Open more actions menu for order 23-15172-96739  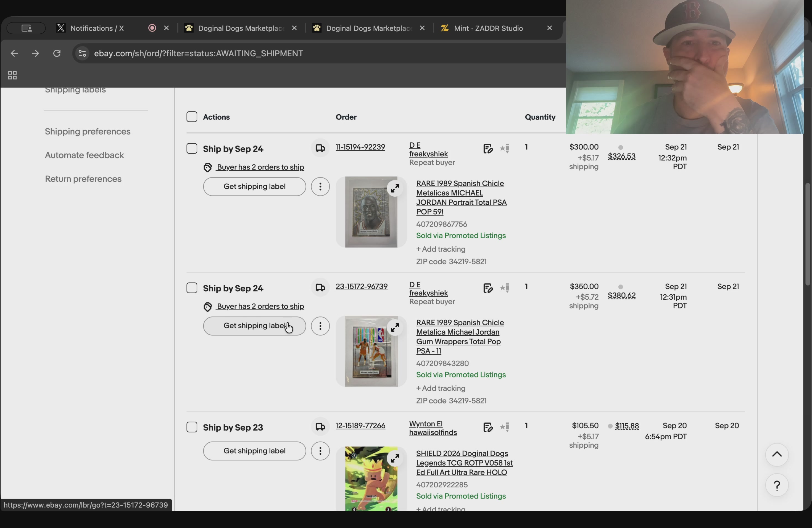320,326
